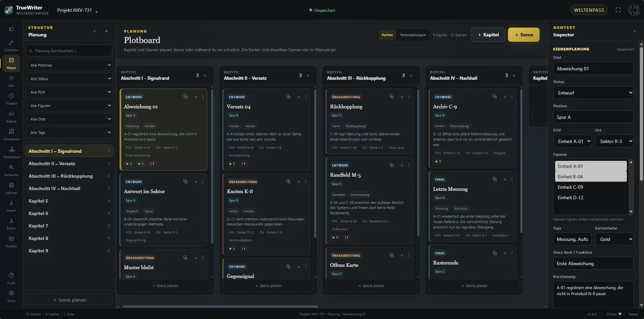Select Einheit C-09 in Figuren list

point(590,187)
